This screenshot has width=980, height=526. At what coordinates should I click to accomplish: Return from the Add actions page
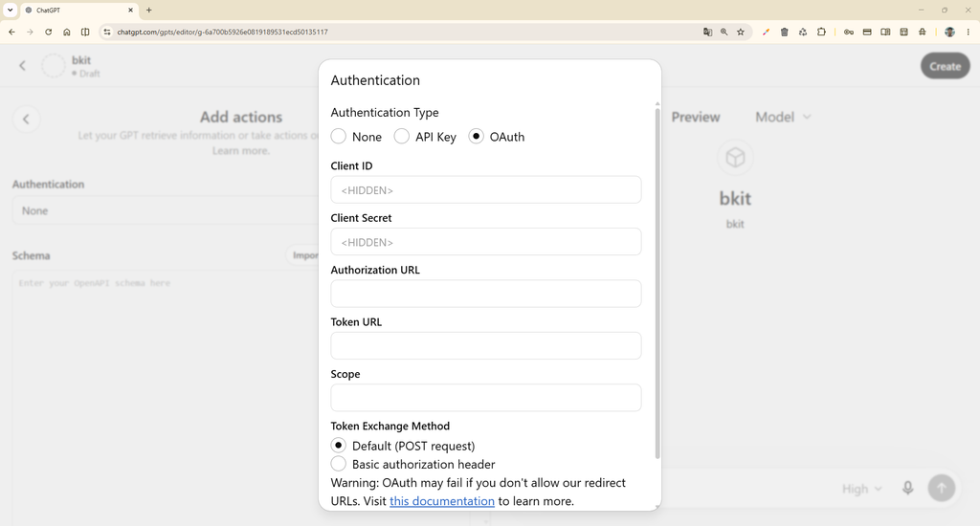tap(26, 119)
